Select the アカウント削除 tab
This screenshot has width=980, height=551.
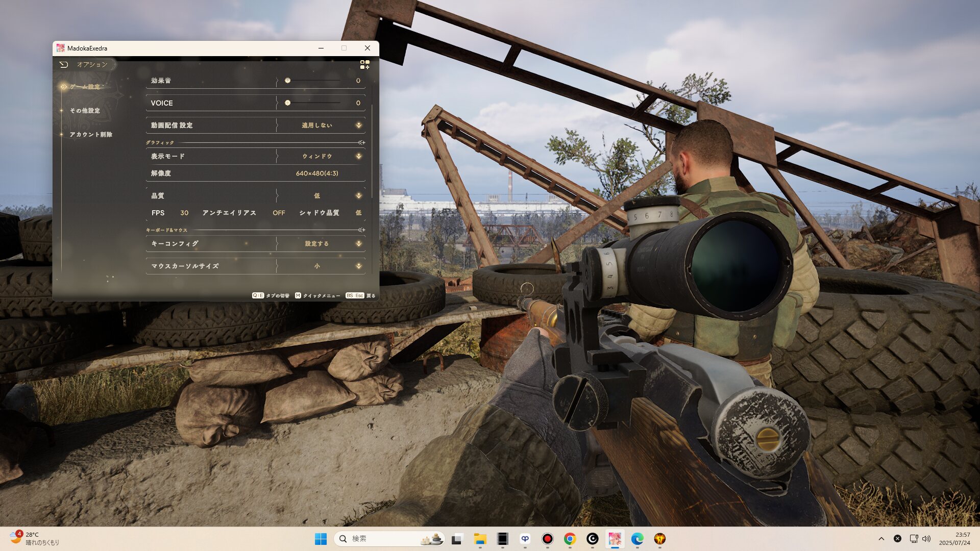pyautogui.click(x=91, y=135)
